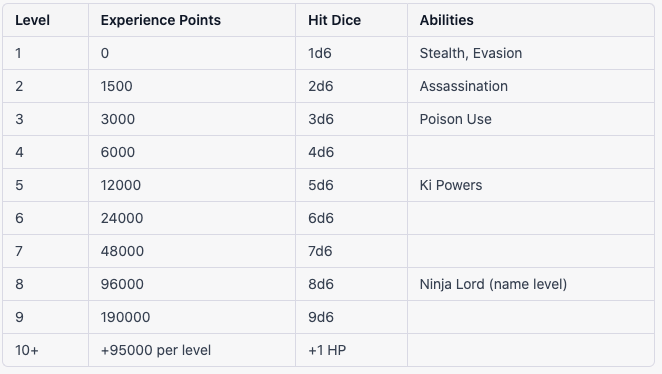
Task: Select the 10+ level cell
Action: click(x=46, y=350)
